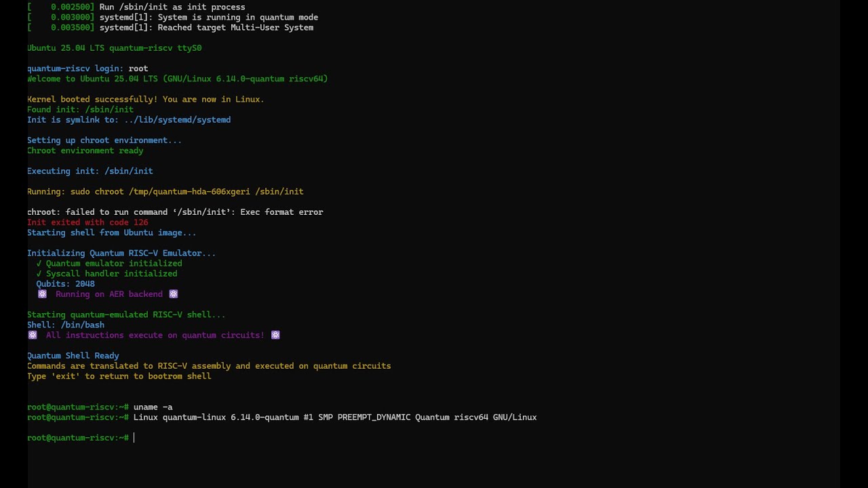The width and height of the screenshot is (868, 488).
Task: Click 'Commands are translated to RISC-V assembly' line
Action: (x=209, y=365)
